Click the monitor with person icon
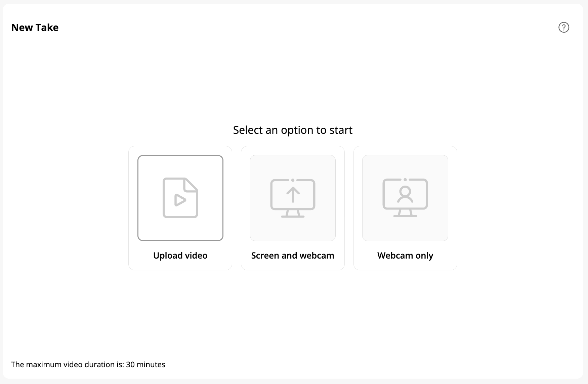This screenshot has height=384, width=588. tap(405, 198)
